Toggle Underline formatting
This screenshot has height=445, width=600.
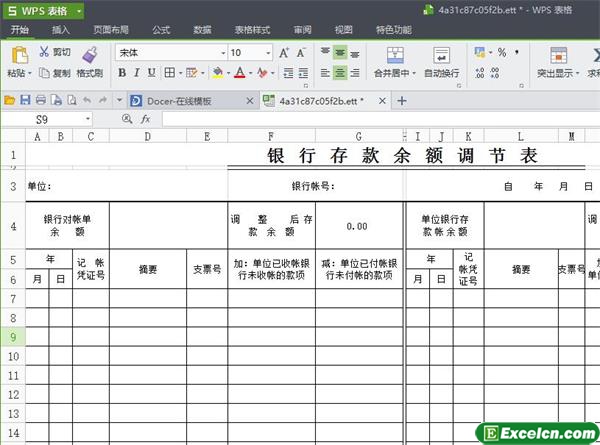[151, 73]
